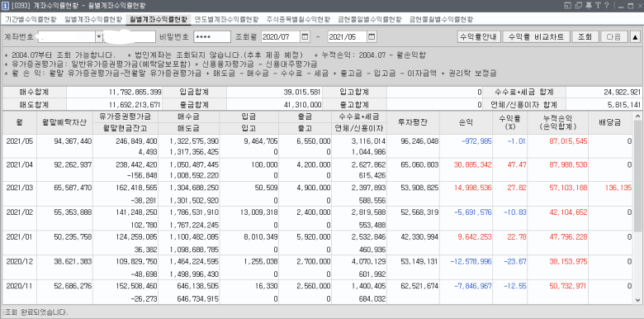Click the blank account name field beside the account dropdown
This screenshot has height=319, width=644.
click(130, 37)
